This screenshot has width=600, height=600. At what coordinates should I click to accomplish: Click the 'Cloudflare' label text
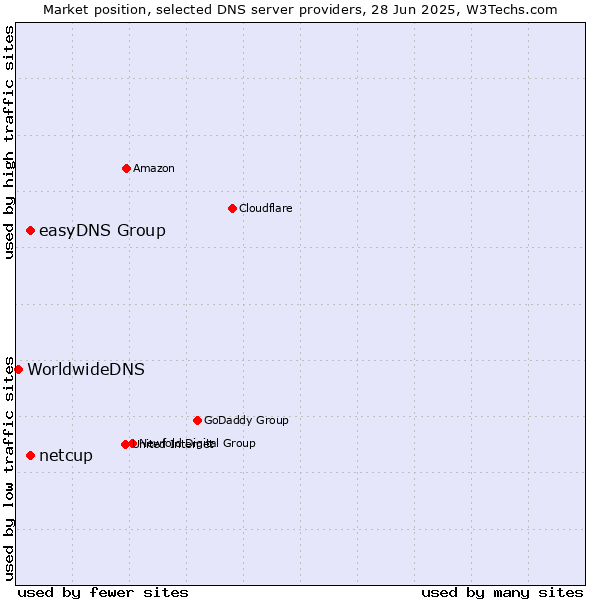tap(266, 208)
